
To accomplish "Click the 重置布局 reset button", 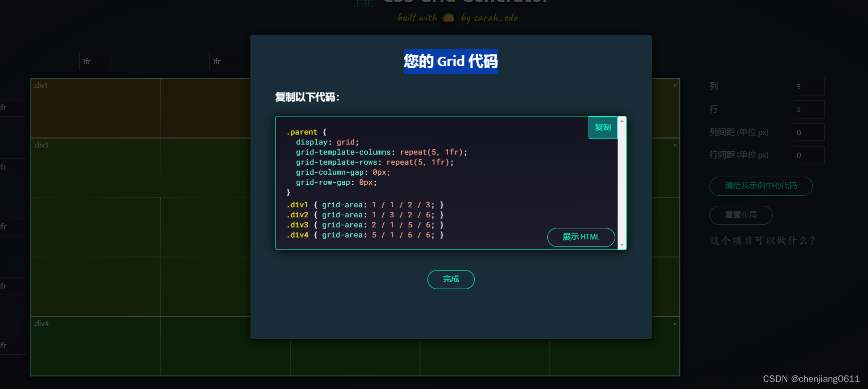I will 741,215.
